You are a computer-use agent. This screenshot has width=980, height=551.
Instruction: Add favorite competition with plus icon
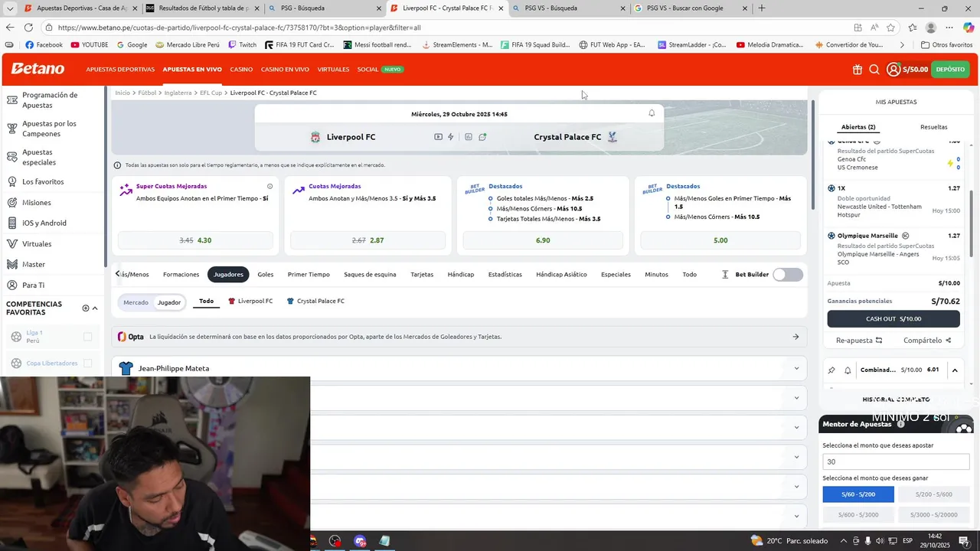pyautogui.click(x=86, y=308)
